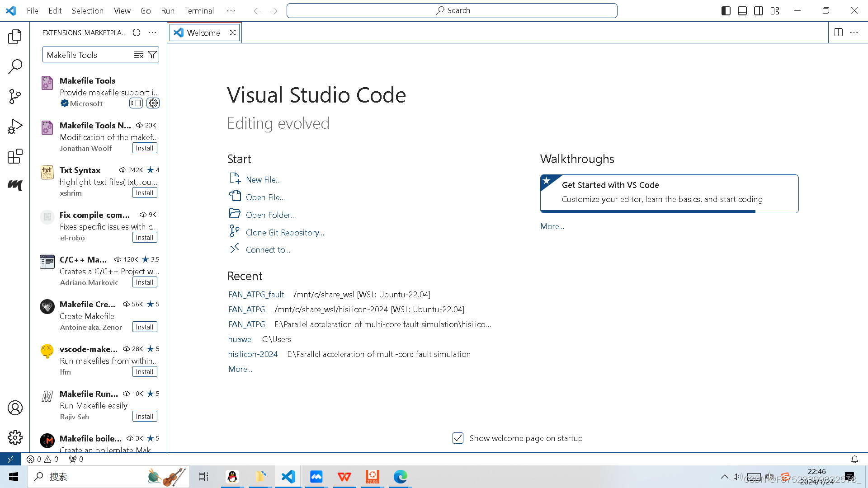Screen dimensions: 868x488
Task: Toggle Secondary Side Bar layout button
Action: click(x=759, y=11)
